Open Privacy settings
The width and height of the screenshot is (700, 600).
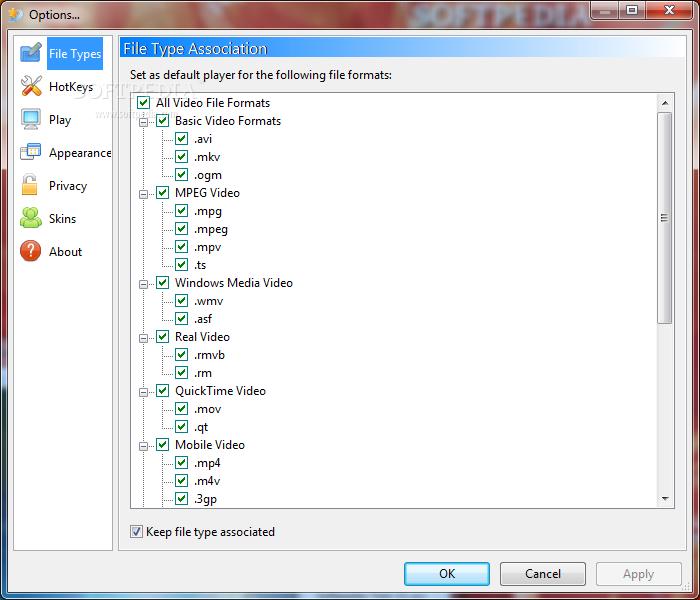pos(68,186)
